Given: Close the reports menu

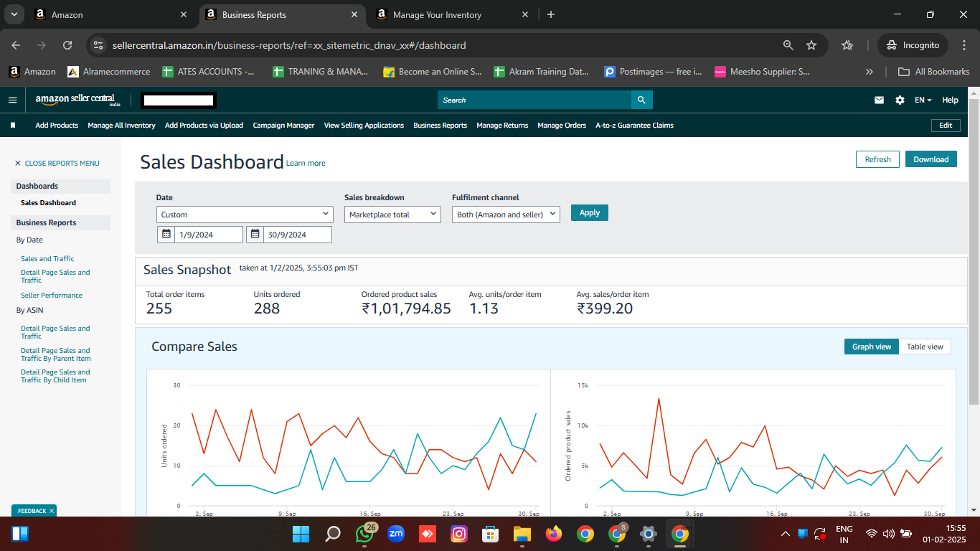Looking at the screenshot, I should click(57, 164).
